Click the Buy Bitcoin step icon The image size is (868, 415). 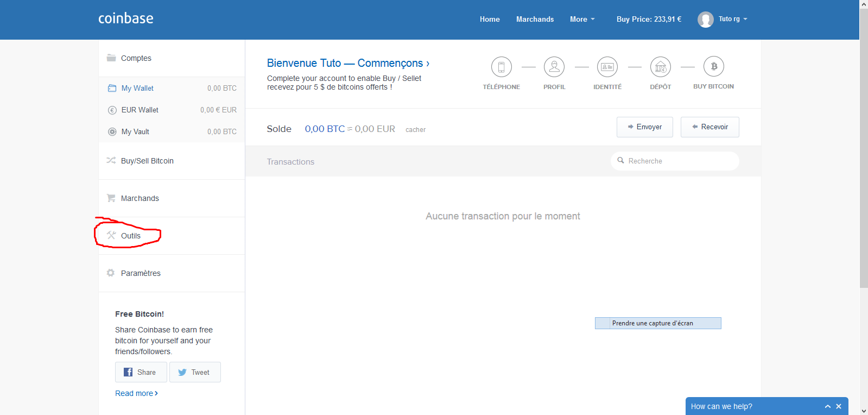click(714, 66)
